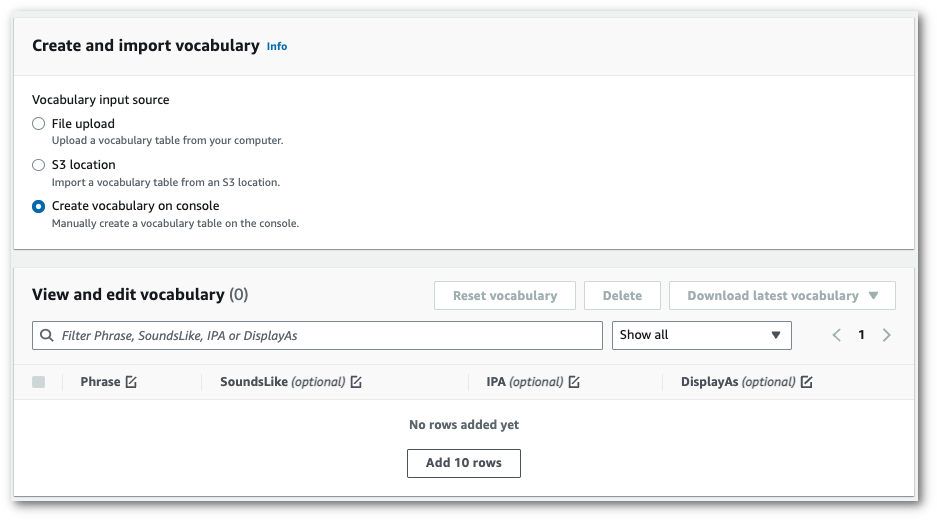Select the File upload radio option

[x=39, y=124]
